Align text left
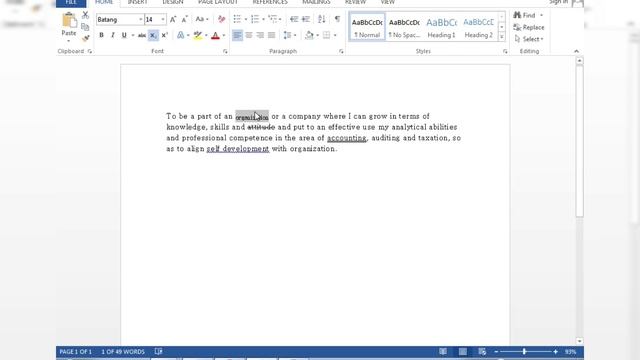Screen dimensions: 640x360 (x=237, y=36)
